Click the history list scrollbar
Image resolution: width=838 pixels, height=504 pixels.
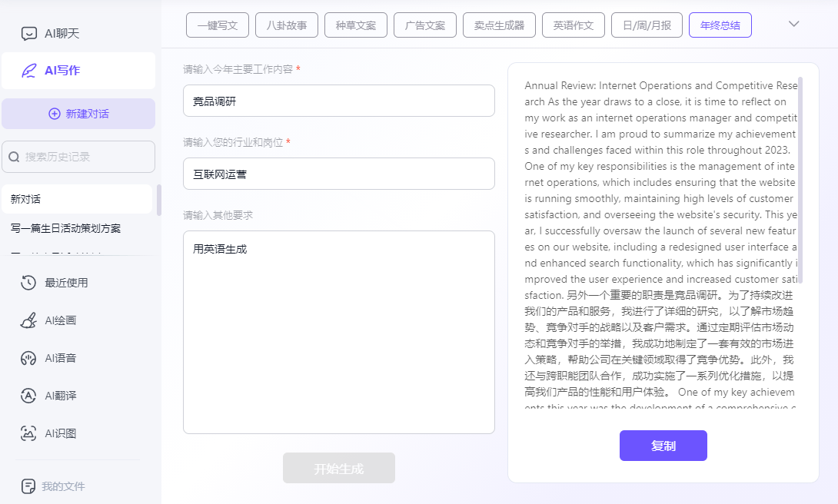158,201
